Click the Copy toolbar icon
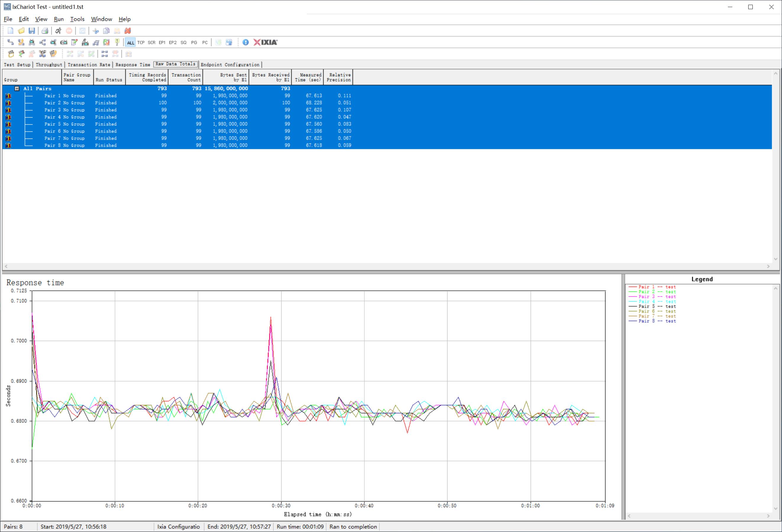This screenshot has height=532, width=782. [106, 31]
